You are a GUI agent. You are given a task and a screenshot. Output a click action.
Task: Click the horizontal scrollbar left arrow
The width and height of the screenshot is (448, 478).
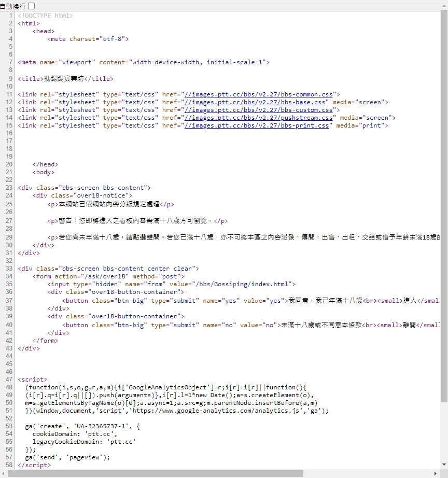pyautogui.click(x=3, y=474)
